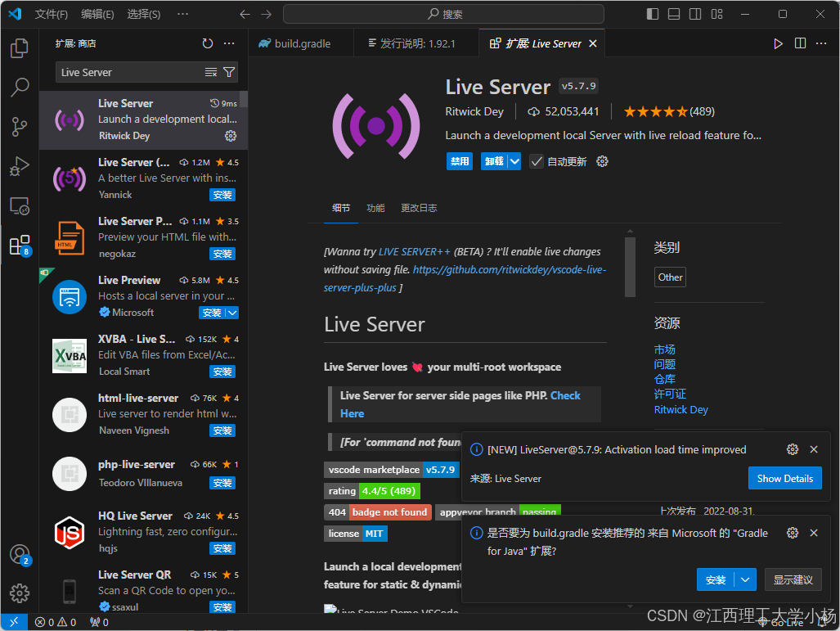
Task: Open the Issues (问题) resource link
Action: pos(664,364)
